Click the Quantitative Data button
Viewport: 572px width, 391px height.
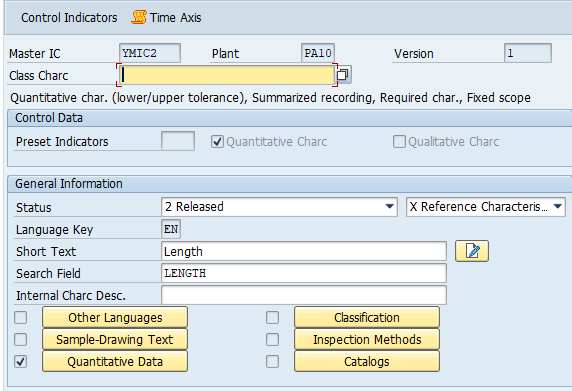tap(115, 361)
